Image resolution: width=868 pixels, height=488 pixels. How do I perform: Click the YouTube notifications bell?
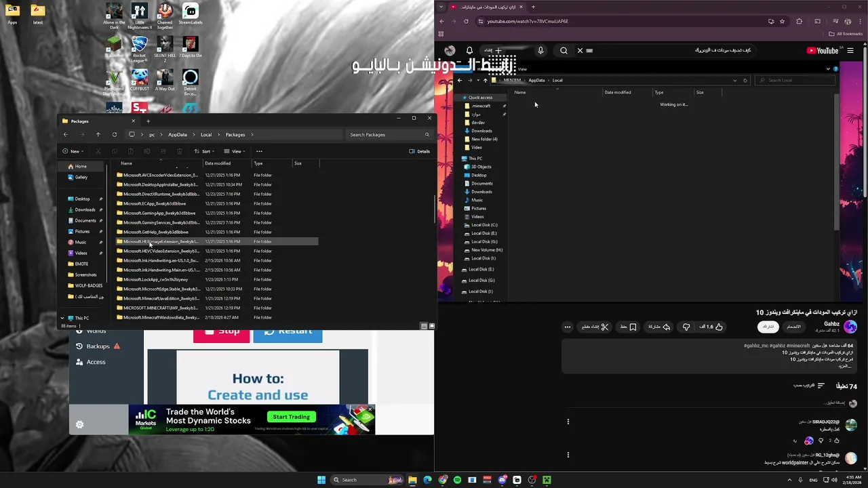pos(469,50)
